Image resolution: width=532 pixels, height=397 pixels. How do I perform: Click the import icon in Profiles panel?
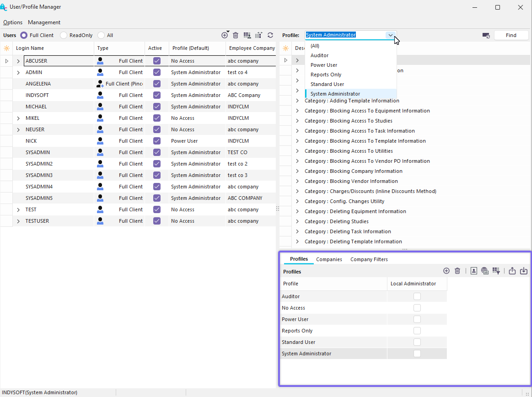[x=524, y=271]
